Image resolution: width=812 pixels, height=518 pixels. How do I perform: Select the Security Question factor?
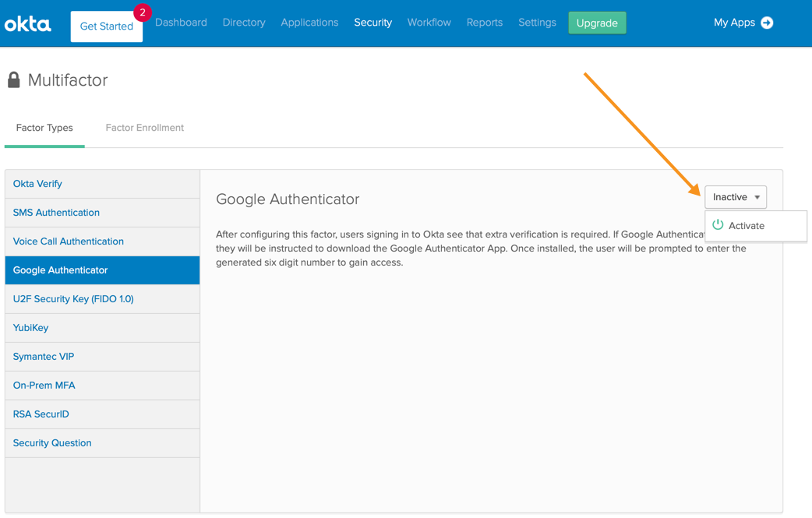point(52,443)
